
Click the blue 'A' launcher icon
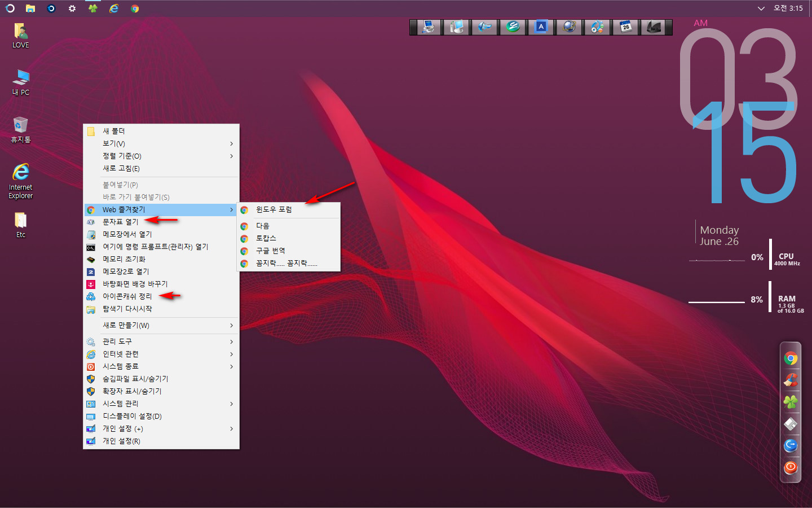(x=541, y=27)
